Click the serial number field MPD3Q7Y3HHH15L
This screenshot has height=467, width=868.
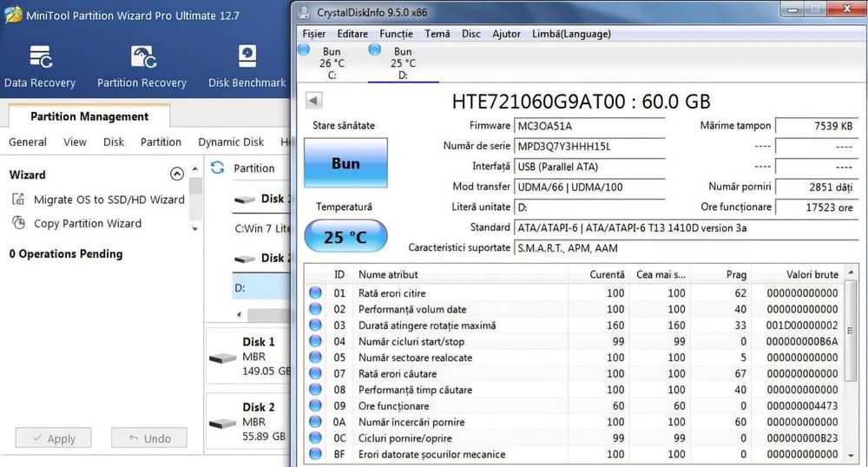tap(589, 146)
